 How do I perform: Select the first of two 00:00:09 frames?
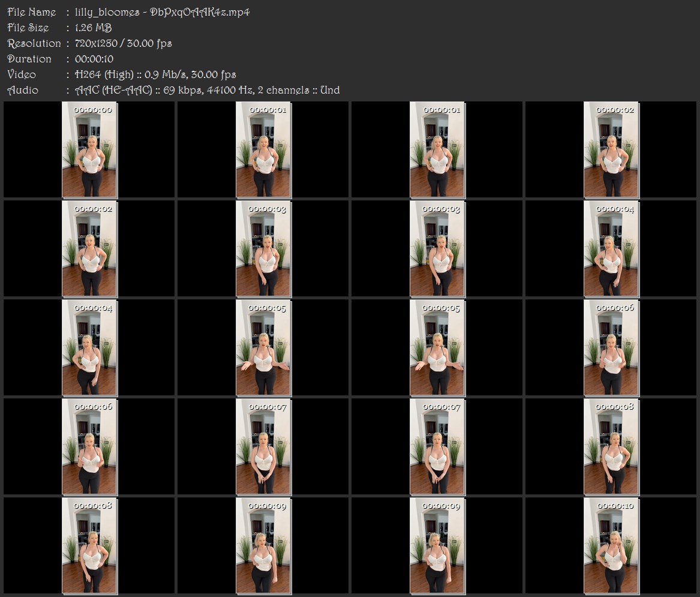[263, 546]
